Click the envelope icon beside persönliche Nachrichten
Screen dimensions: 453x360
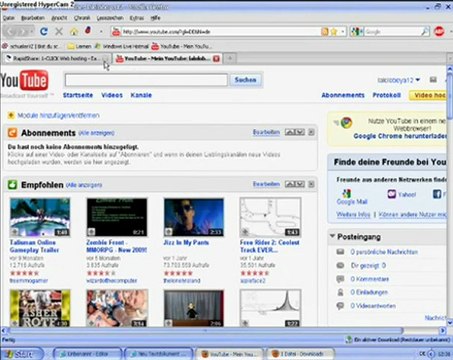click(x=340, y=252)
